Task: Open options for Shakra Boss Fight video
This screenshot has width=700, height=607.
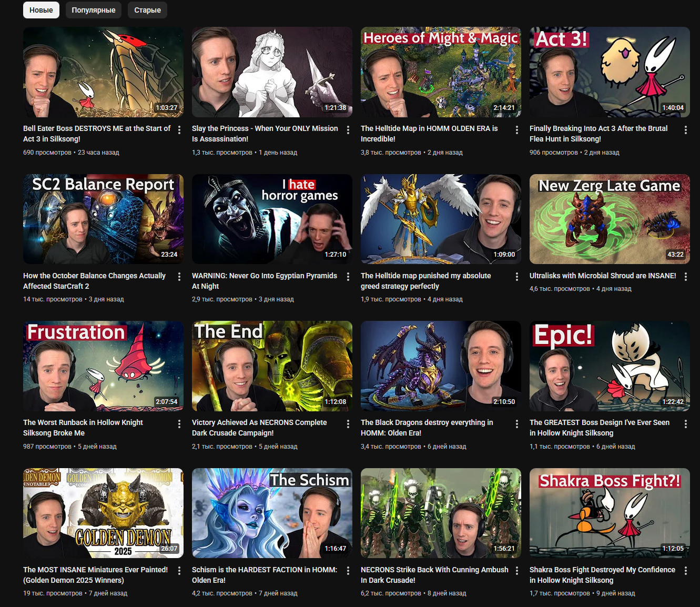Action: click(x=686, y=571)
